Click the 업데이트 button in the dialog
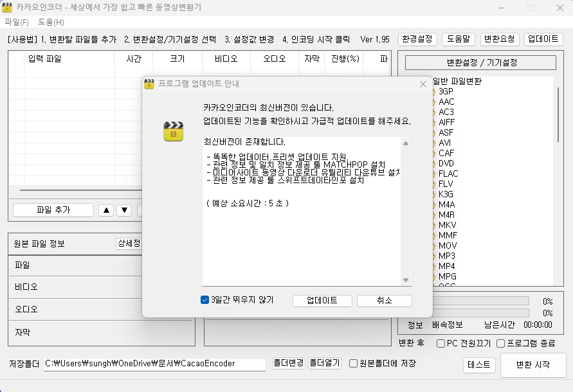573x392 pixels. [322, 301]
